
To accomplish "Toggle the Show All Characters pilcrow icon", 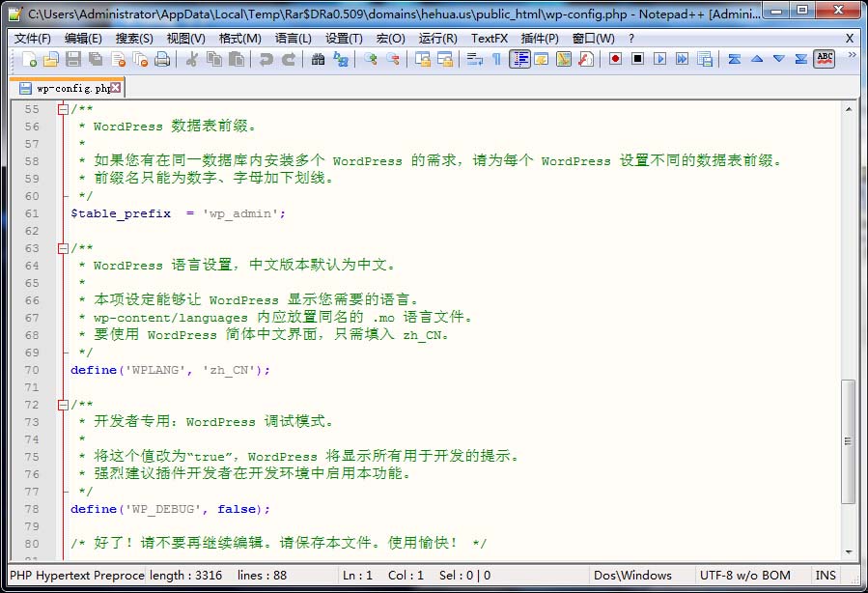I will tap(496, 60).
